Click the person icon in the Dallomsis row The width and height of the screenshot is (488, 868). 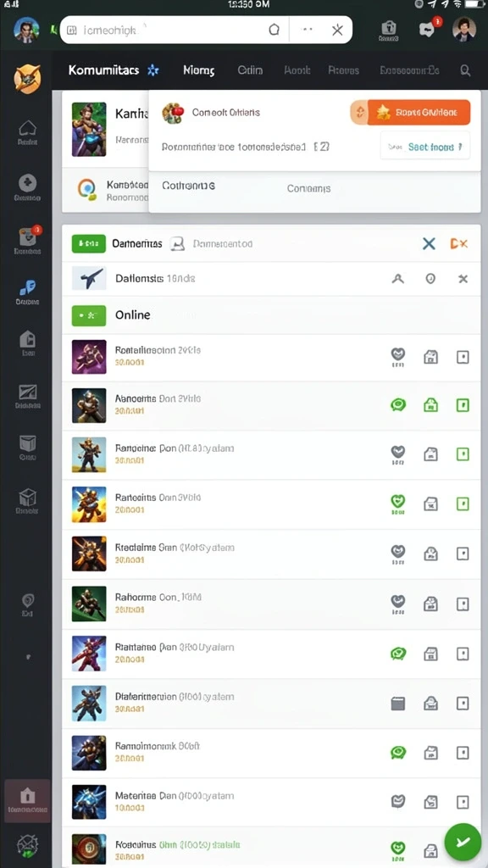pyautogui.click(x=397, y=278)
